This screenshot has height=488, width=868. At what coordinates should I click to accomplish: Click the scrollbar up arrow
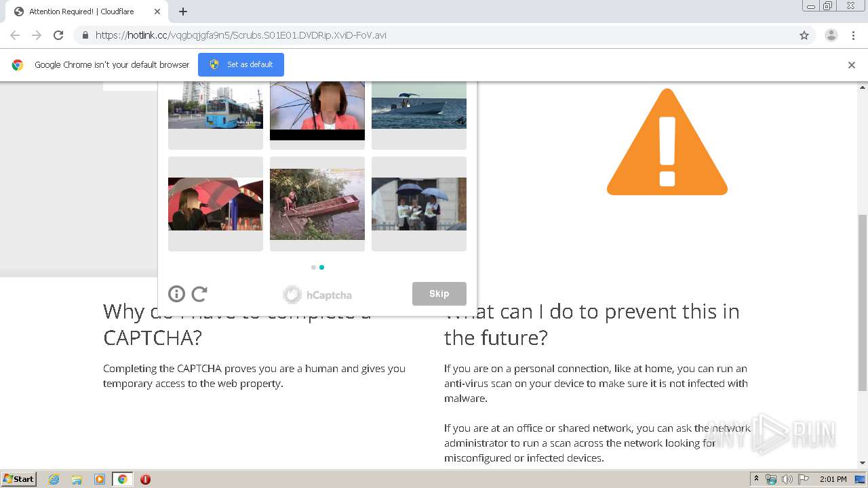click(863, 87)
